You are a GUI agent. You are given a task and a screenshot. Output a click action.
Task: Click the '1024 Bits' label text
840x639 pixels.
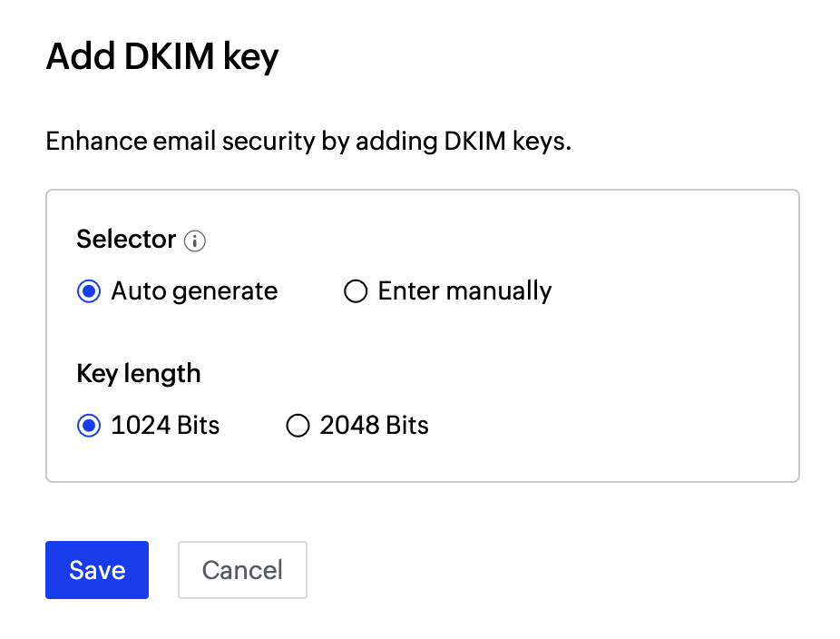pos(165,426)
